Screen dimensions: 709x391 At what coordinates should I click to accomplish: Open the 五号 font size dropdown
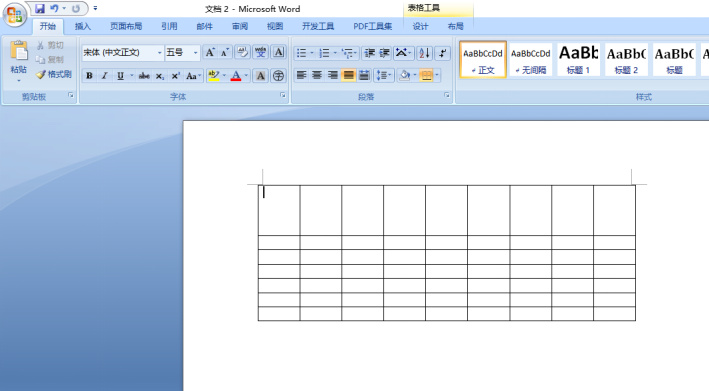click(x=195, y=53)
